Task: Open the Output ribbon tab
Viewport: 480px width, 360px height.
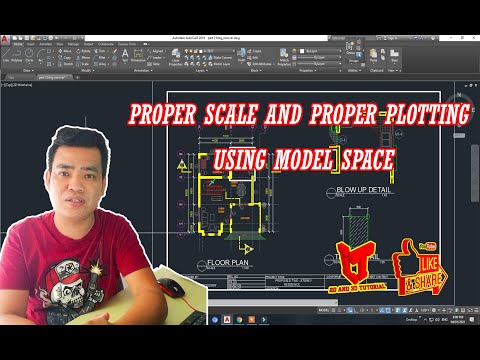Action: pyautogui.click(x=89, y=44)
